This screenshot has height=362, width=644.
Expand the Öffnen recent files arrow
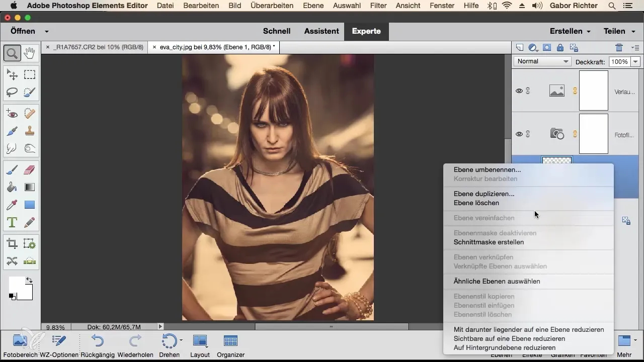click(x=46, y=31)
